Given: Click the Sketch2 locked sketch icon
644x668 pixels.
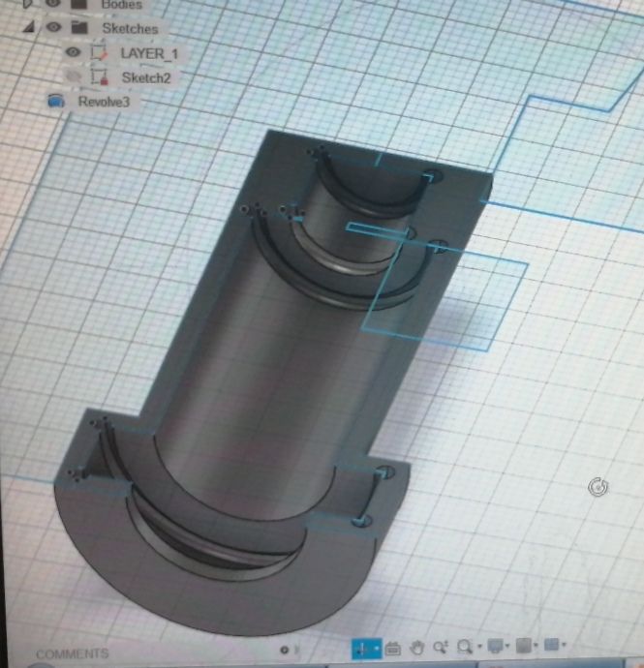Looking at the screenshot, I should [x=100, y=76].
